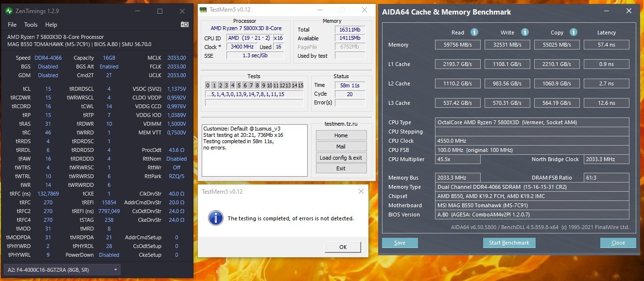Click the ZenTimings camera screenshot icon
Viewport: 644px width, 281px height.
point(185,24)
